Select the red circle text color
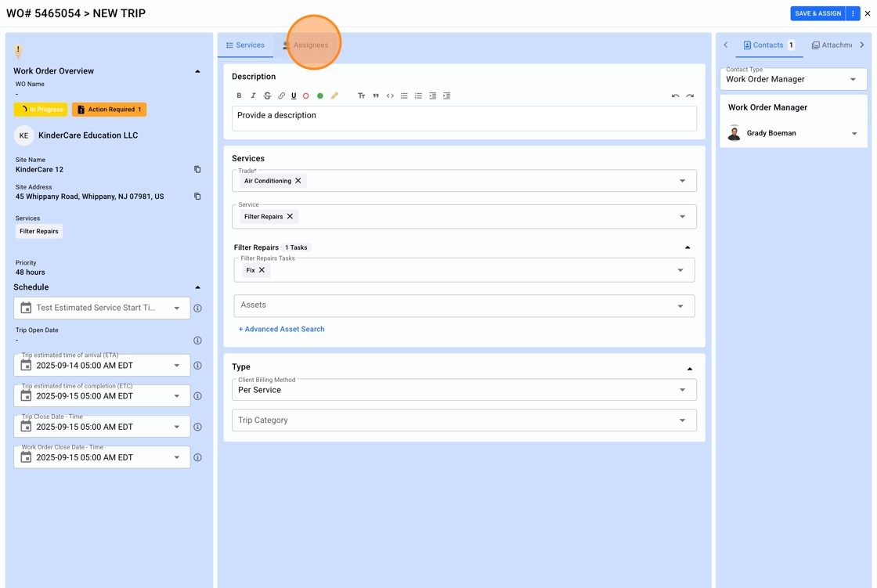 pyautogui.click(x=306, y=96)
